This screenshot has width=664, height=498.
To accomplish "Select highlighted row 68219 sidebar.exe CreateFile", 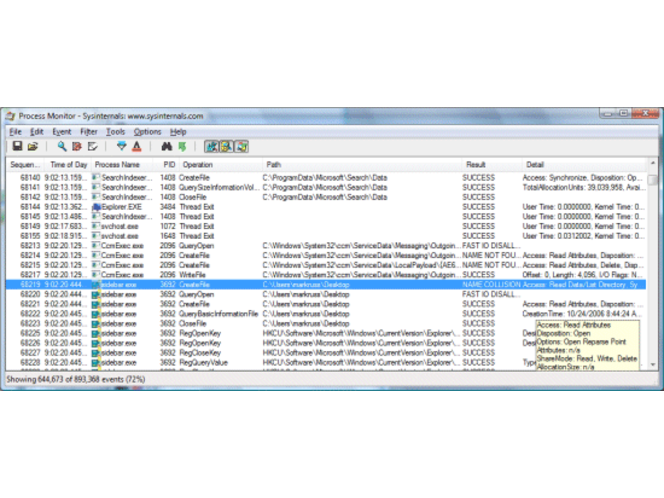I will 326,285.
